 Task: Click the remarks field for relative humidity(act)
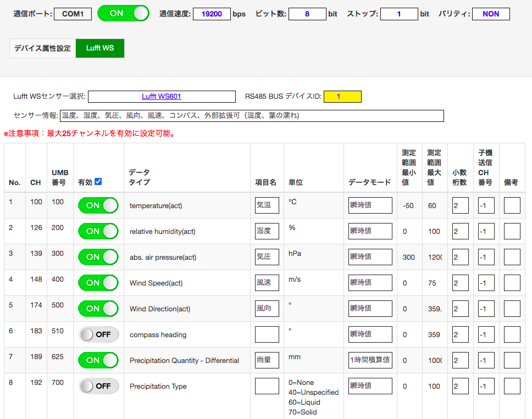pos(512,231)
